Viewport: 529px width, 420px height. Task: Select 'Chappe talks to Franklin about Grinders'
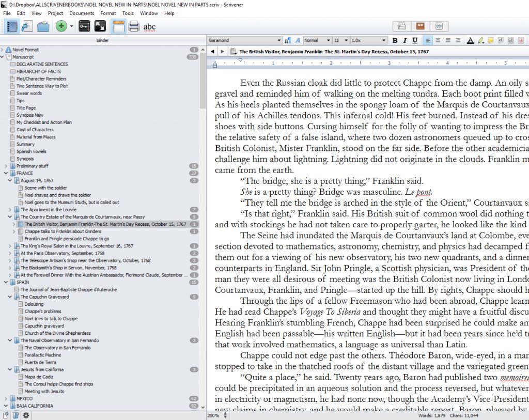coord(63,231)
